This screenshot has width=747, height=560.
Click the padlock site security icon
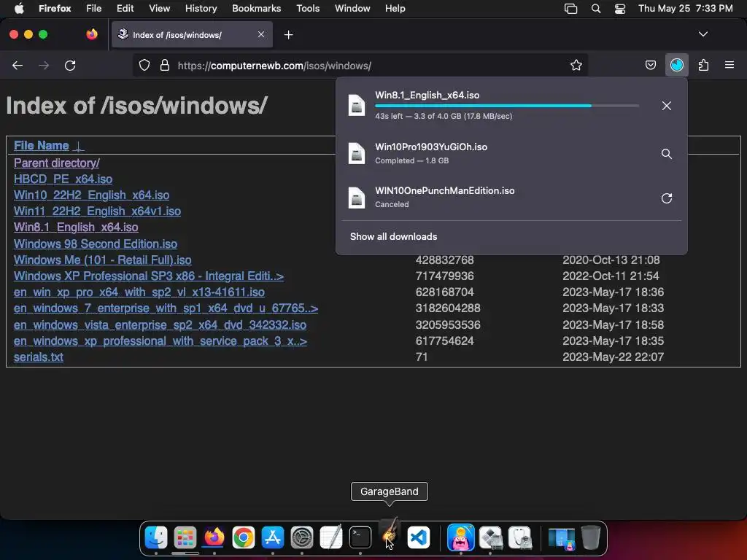point(165,65)
